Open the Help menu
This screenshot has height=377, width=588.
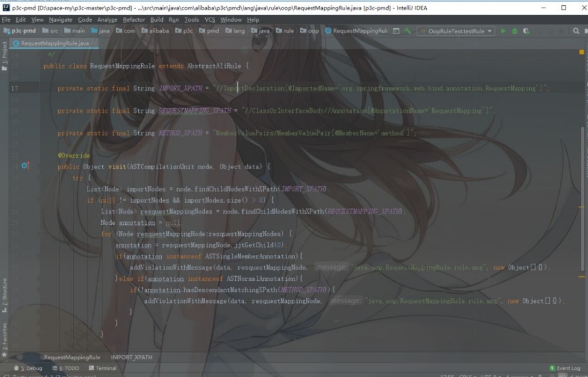click(253, 19)
